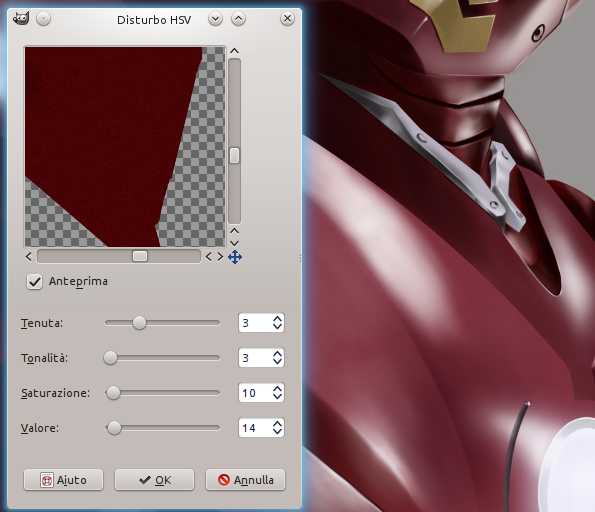Viewport: 595px width, 512px height.
Task: Click the preview vertical scrollbar thumb
Action: point(235,156)
